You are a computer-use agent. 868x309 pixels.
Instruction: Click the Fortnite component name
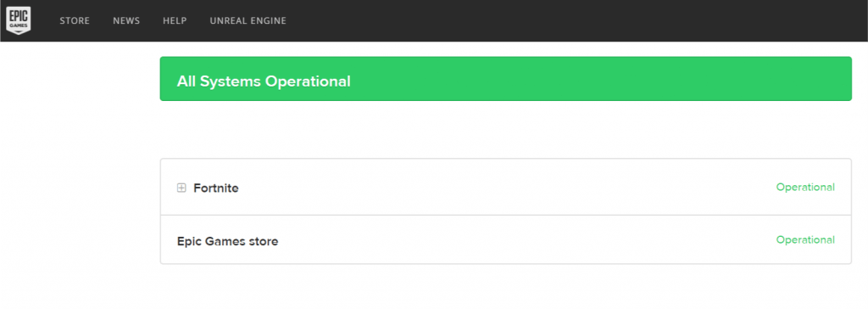216,188
